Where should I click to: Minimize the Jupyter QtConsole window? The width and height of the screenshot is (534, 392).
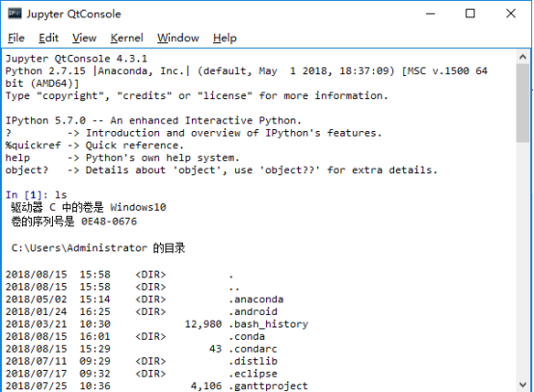coord(431,13)
